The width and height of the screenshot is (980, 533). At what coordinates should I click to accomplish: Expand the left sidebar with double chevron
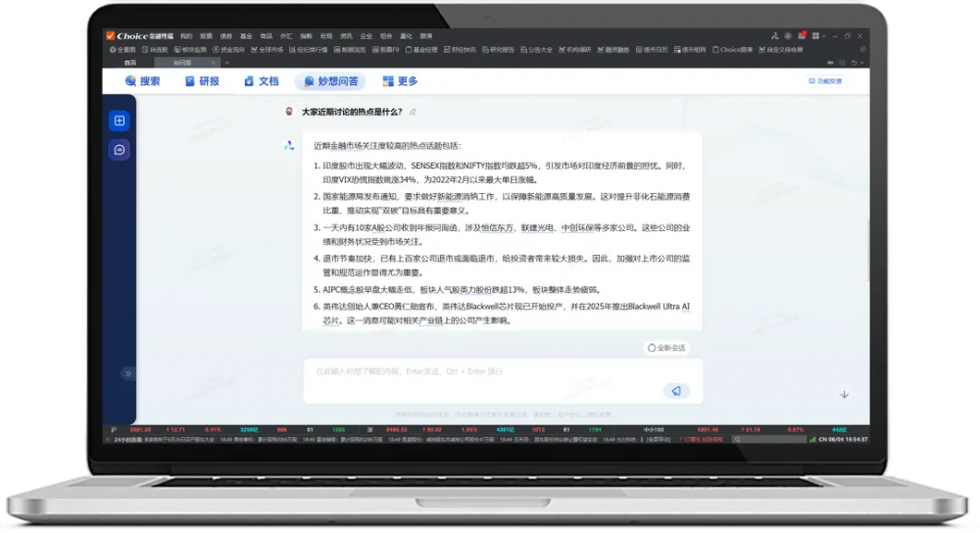coord(125,374)
